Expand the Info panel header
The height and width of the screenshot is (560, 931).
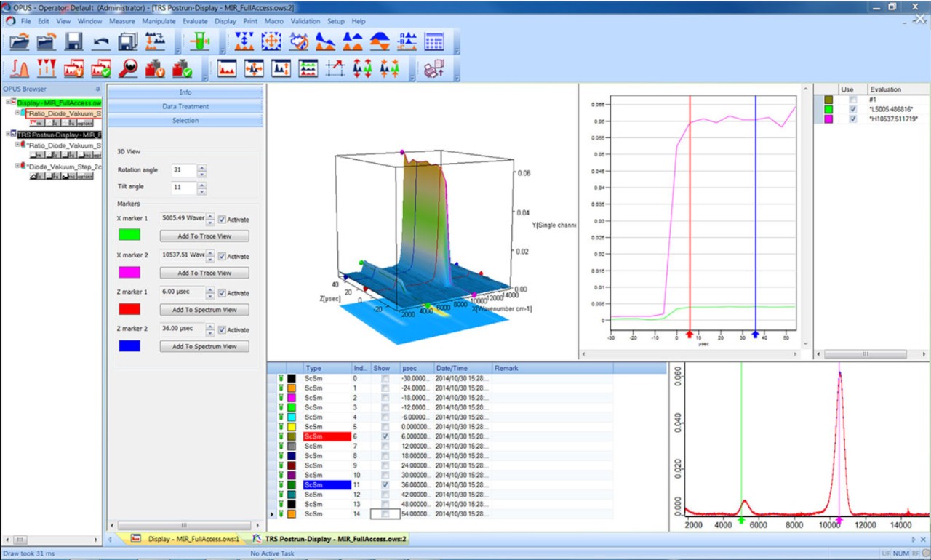coord(185,92)
